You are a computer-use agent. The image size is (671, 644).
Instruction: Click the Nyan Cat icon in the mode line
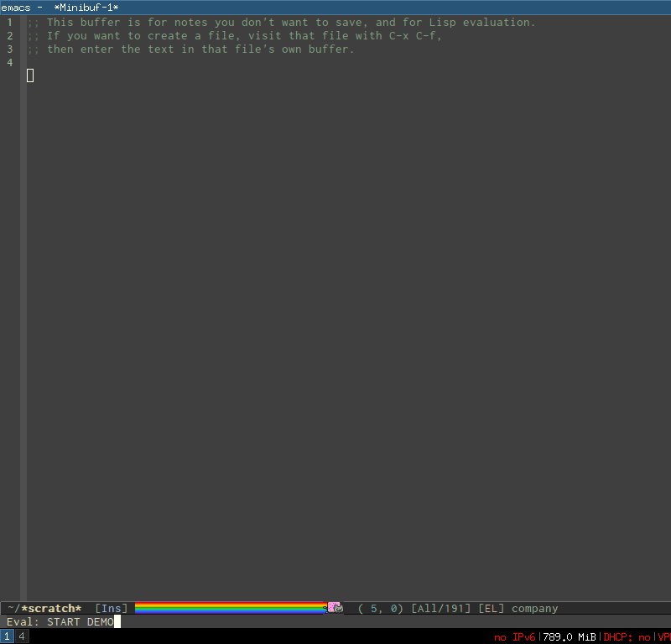click(335, 607)
